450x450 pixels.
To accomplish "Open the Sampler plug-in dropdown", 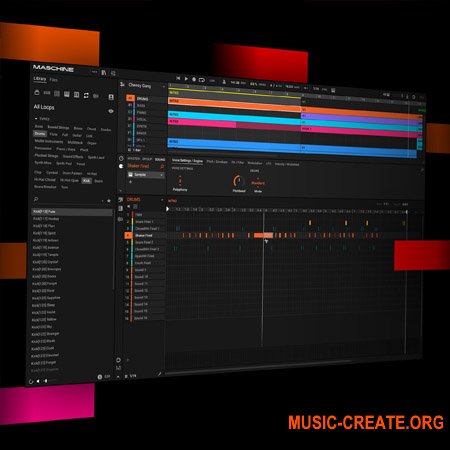I will 146,175.
